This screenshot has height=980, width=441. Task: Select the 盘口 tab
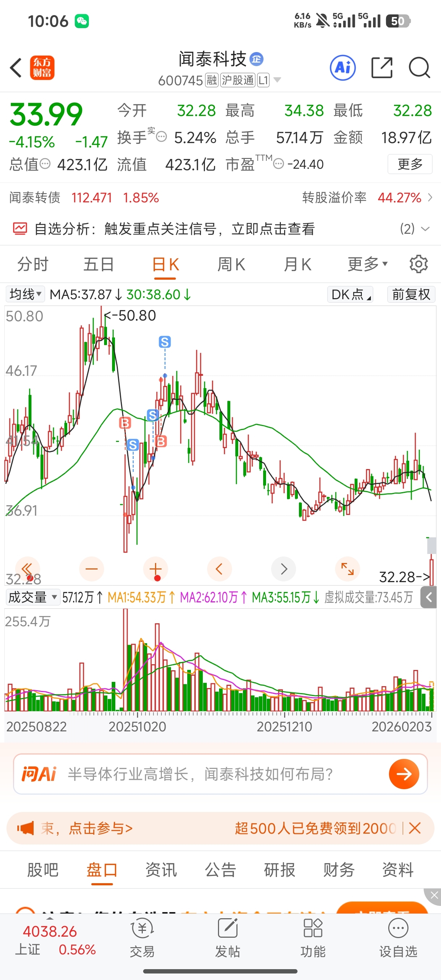click(x=102, y=870)
